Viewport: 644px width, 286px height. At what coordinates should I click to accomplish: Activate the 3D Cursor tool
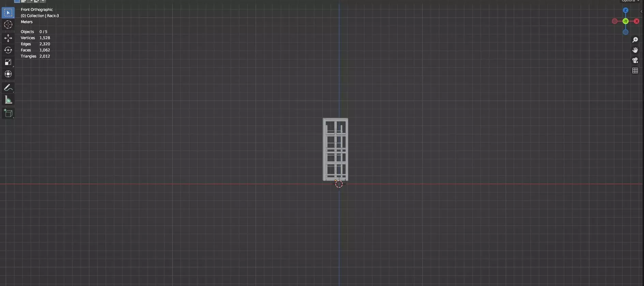(x=8, y=25)
